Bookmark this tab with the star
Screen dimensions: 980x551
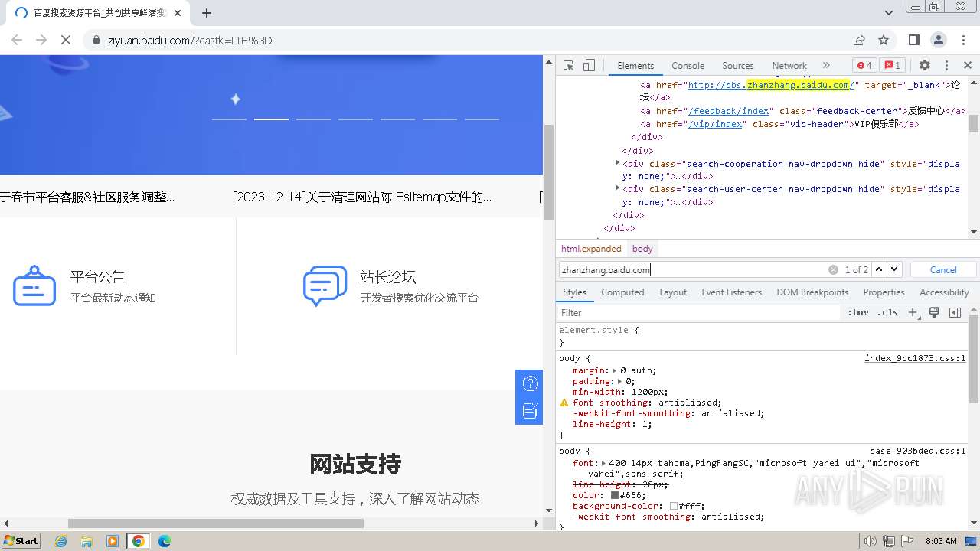coord(884,40)
